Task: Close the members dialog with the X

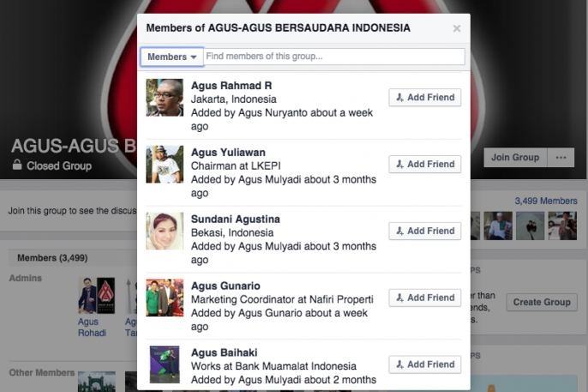Action: 456,28
